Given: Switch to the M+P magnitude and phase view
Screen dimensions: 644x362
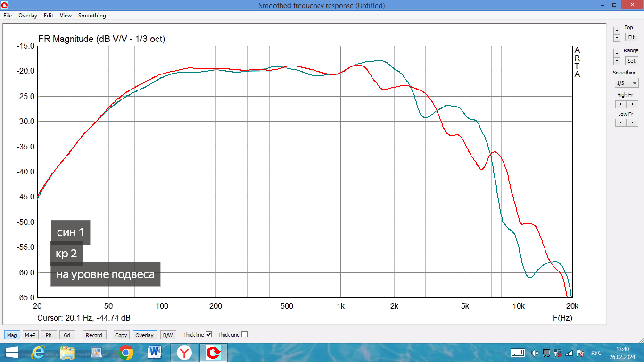Looking at the screenshot, I should click(x=30, y=335).
